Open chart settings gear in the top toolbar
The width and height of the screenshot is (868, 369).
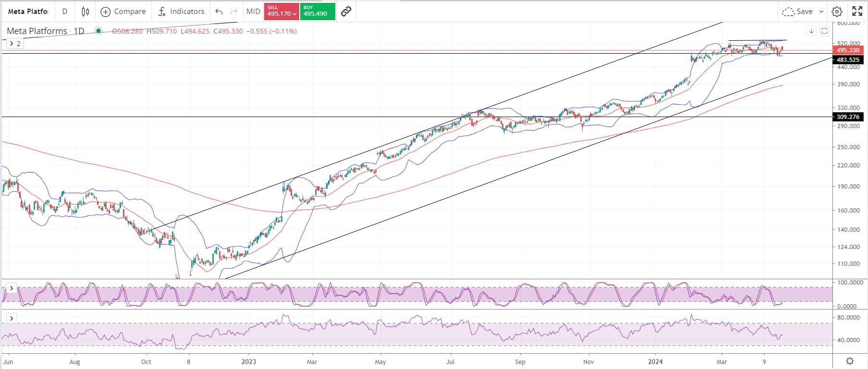tap(837, 12)
